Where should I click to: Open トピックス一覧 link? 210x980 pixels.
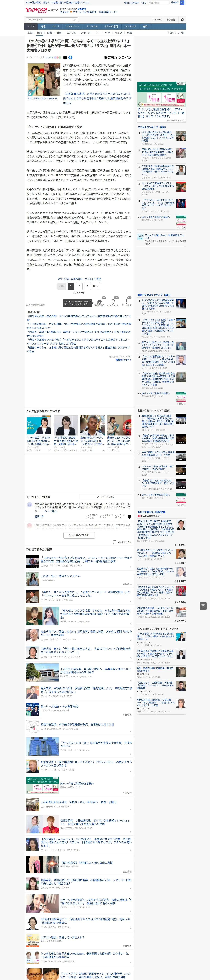point(175,33)
